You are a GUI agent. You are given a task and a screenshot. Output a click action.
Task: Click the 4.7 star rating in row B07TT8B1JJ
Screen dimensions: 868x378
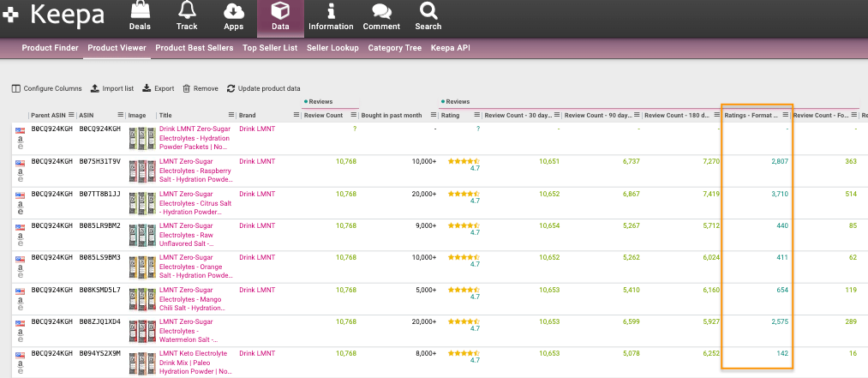(464, 197)
